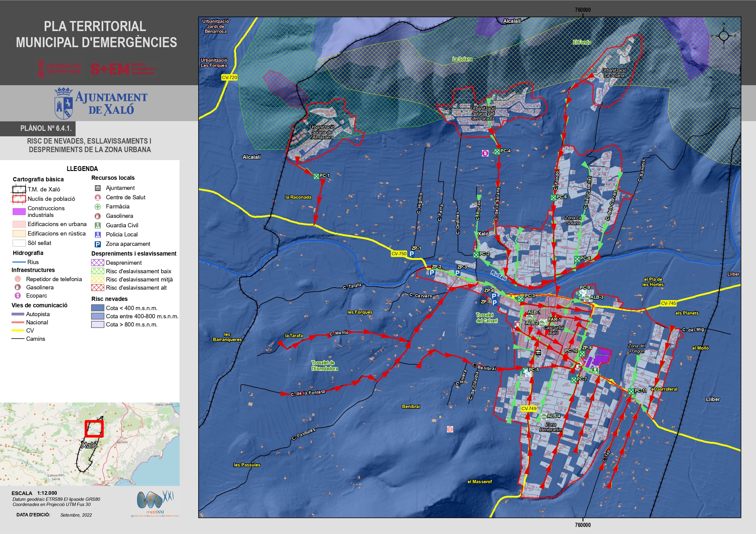Click the purple Construccions industrials swatch
Screen dimensions: 756x534
[19, 211]
